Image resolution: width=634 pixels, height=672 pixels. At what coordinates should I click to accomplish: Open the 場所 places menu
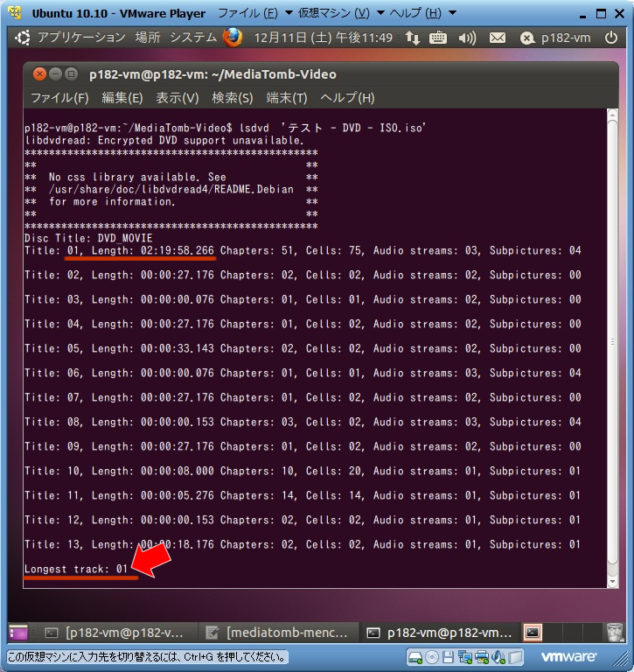point(148,38)
